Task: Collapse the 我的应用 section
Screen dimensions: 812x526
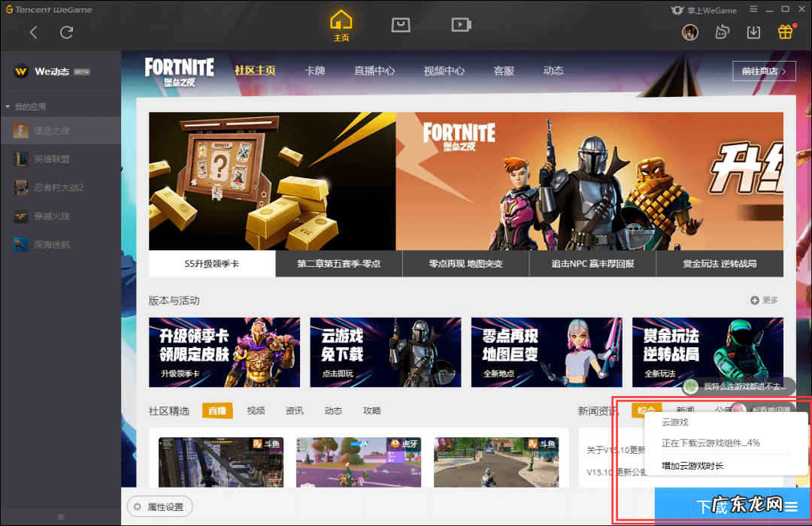Action: [x=8, y=107]
